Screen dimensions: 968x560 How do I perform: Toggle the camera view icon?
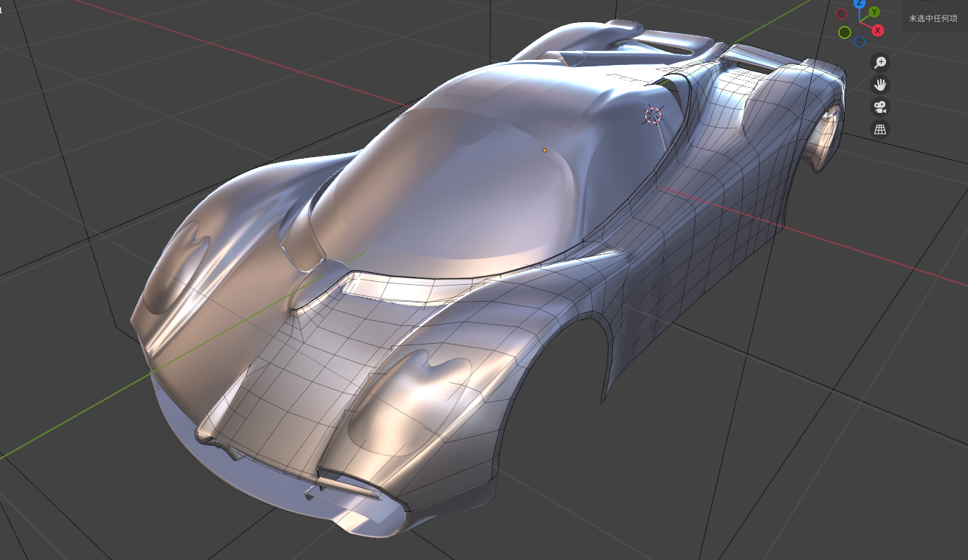click(879, 107)
